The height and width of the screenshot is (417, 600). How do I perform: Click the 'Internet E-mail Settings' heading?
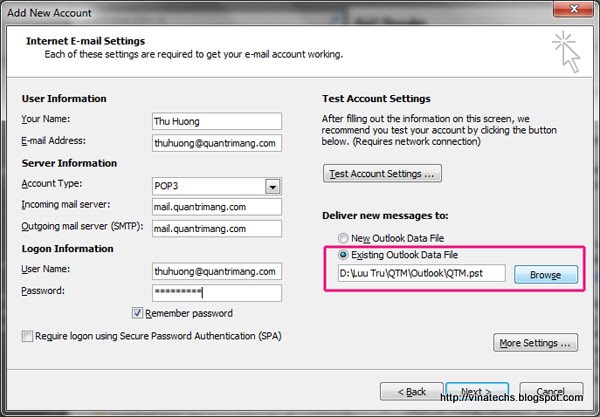tap(85, 41)
